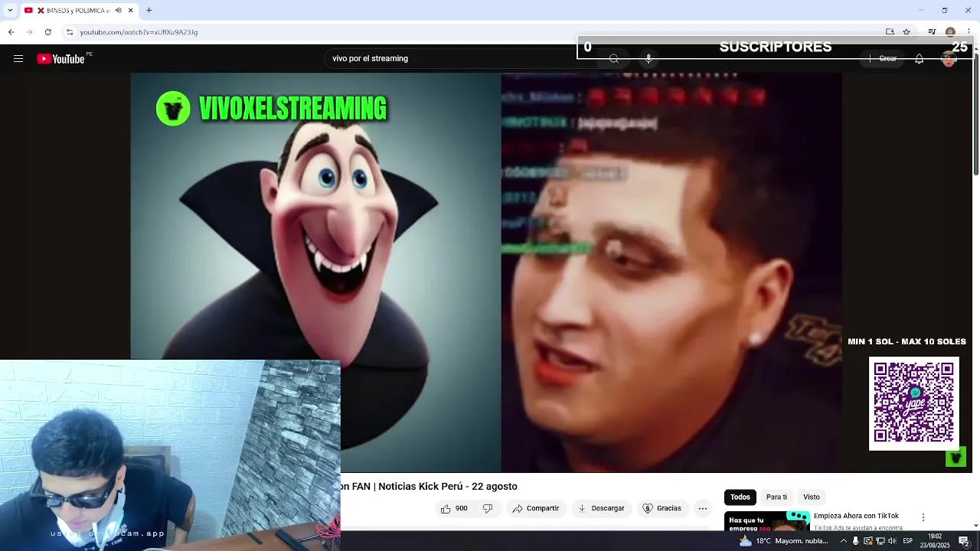The width and height of the screenshot is (980, 551).
Task: Click the search magnifier button
Action: pos(614,59)
